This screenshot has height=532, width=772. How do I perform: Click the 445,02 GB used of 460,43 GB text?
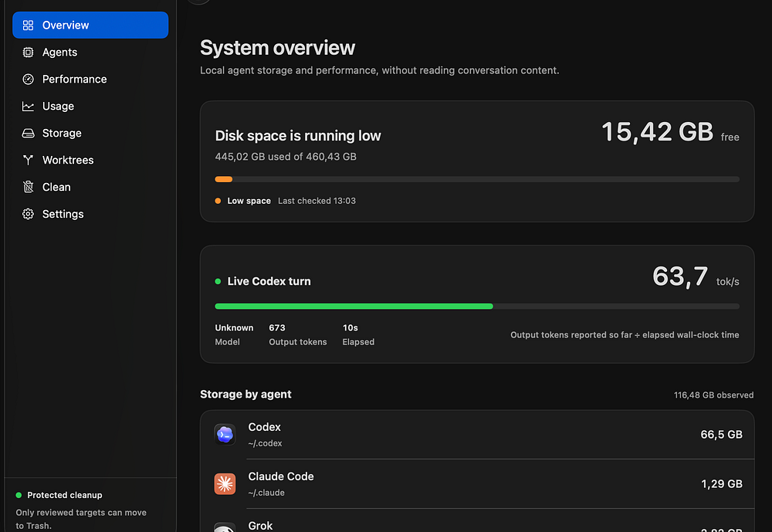tap(286, 157)
